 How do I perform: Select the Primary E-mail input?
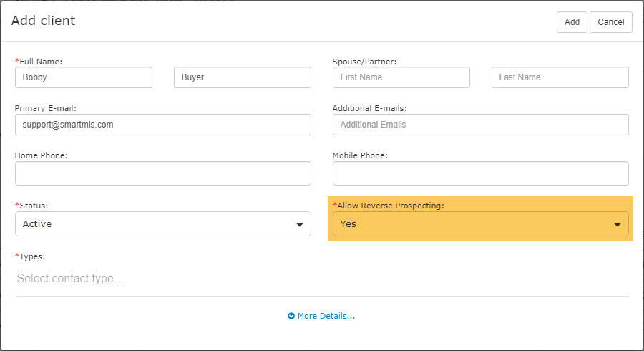click(x=163, y=125)
